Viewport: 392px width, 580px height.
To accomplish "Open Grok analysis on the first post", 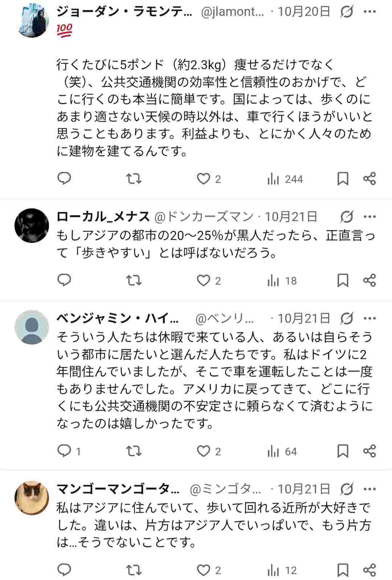I will (345, 11).
